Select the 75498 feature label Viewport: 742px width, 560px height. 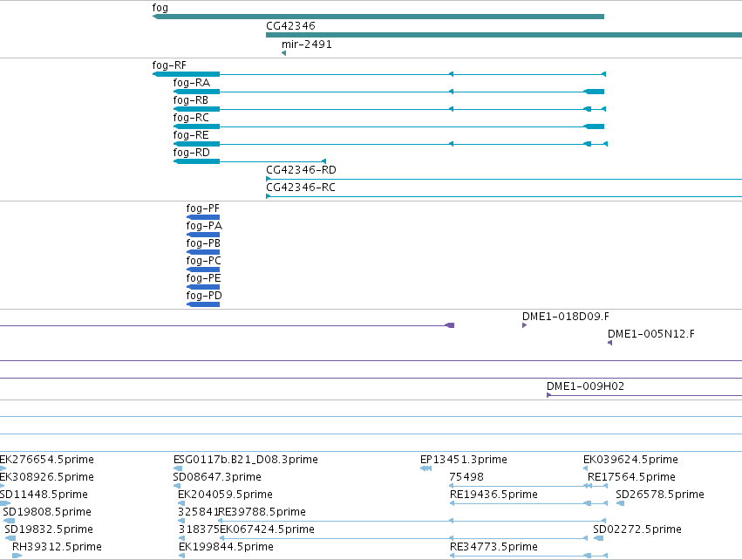pos(466,476)
